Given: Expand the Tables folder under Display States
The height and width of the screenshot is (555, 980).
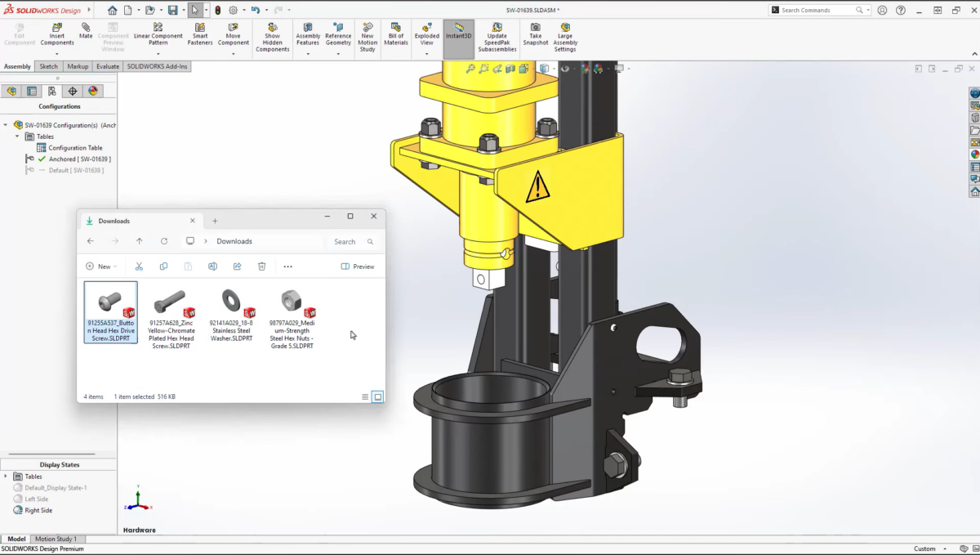Looking at the screenshot, I should click(x=6, y=477).
